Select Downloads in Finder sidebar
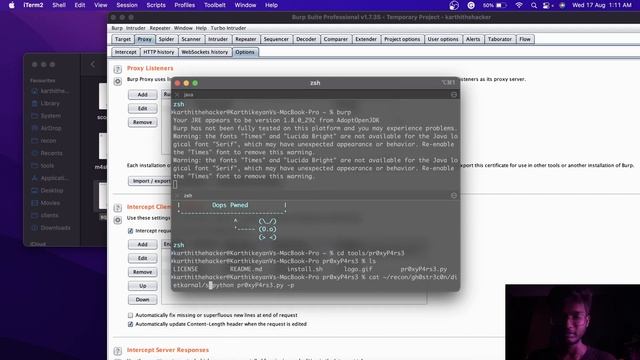Viewport: 640px width, 360px height. (x=55, y=228)
